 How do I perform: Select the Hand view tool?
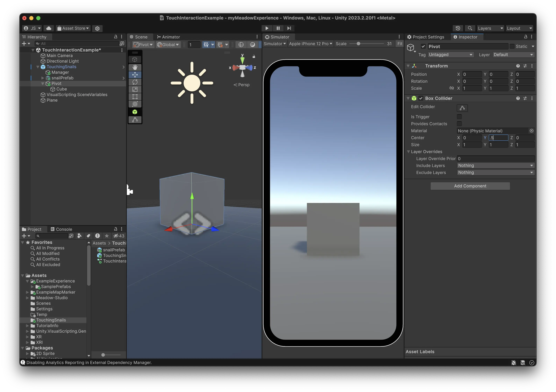[x=135, y=67]
